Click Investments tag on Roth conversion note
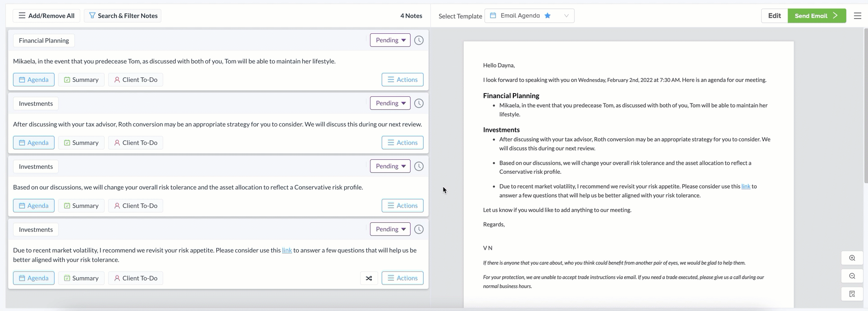The height and width of the screenshot is (311, 868). [x=36, y=104]
